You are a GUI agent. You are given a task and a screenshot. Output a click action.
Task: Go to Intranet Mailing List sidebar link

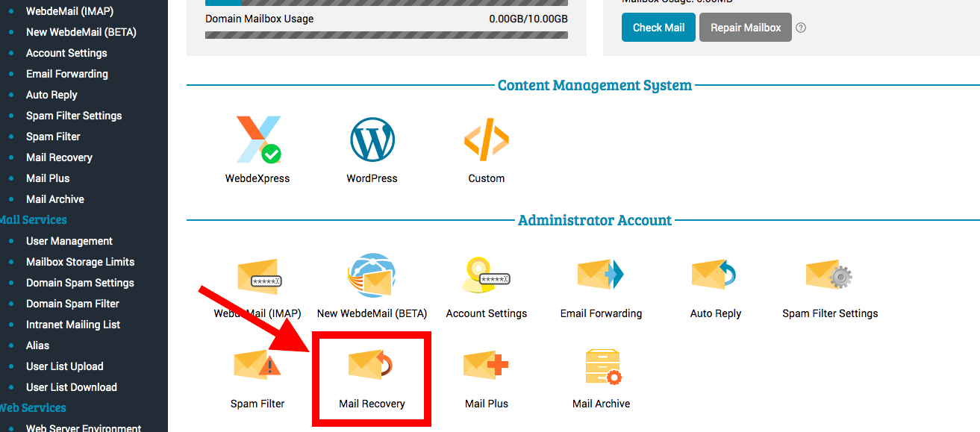tap(73, 325)
